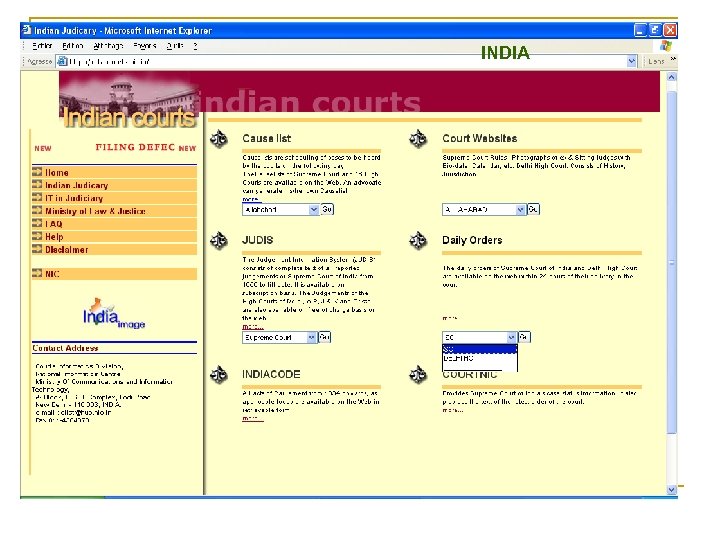The width and height of the screenshot is (720, 540).
Task: Click the vertical scrollbar thumb
Action: [x=671, y=262]
